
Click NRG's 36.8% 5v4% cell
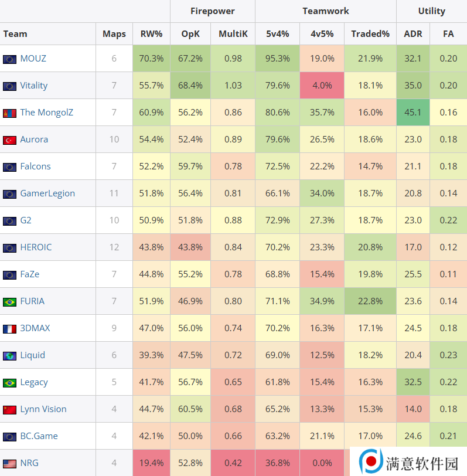point(277,463)
